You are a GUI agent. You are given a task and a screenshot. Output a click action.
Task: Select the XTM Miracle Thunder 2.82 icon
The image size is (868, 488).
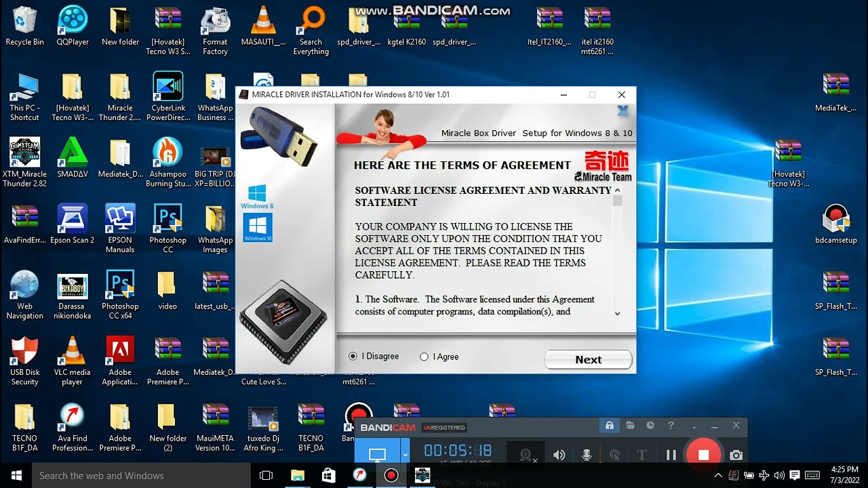(x=25, y=163)
